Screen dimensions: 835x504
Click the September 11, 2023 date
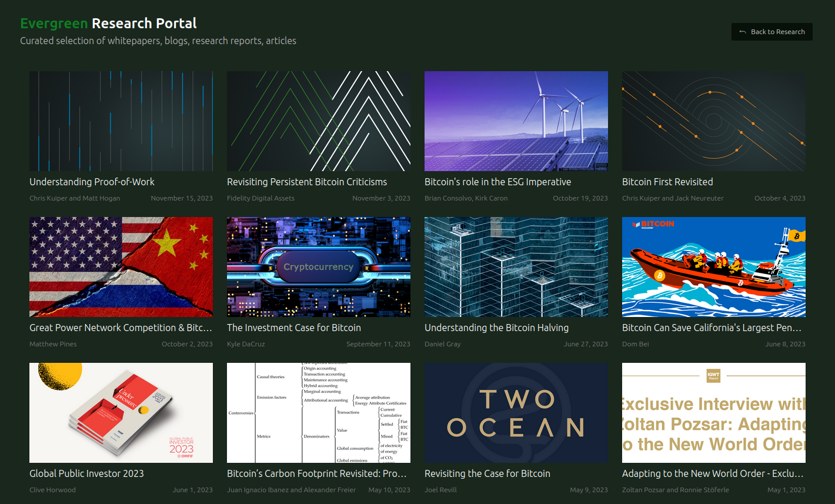(x=378, y=344)
